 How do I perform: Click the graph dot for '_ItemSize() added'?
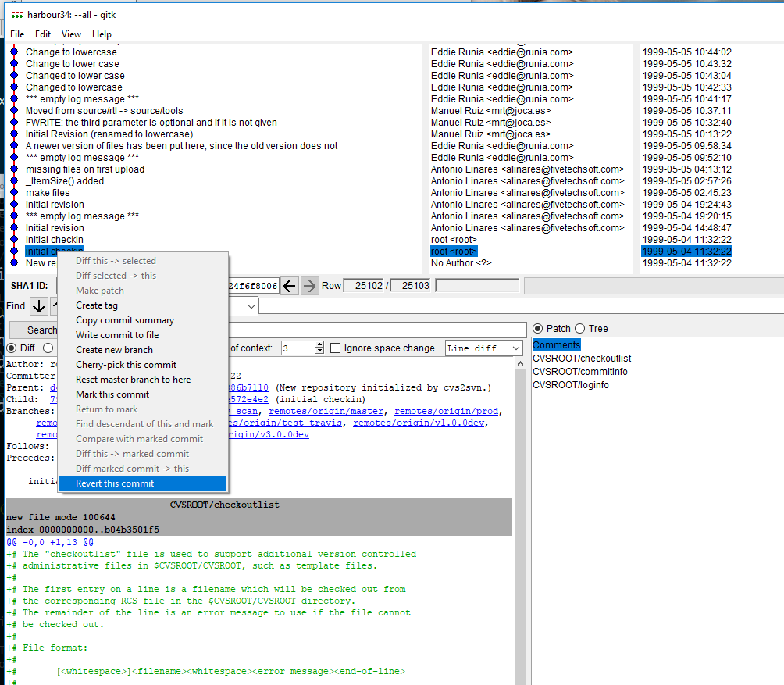[x=14, y=181]
